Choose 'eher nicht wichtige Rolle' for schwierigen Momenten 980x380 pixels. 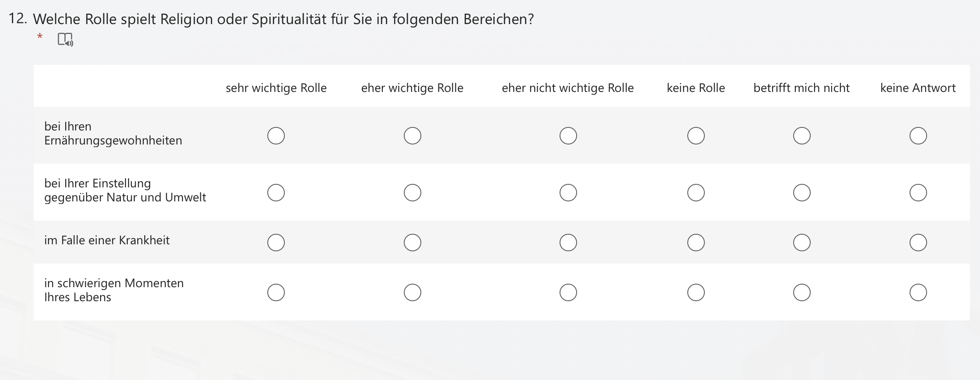568,292
